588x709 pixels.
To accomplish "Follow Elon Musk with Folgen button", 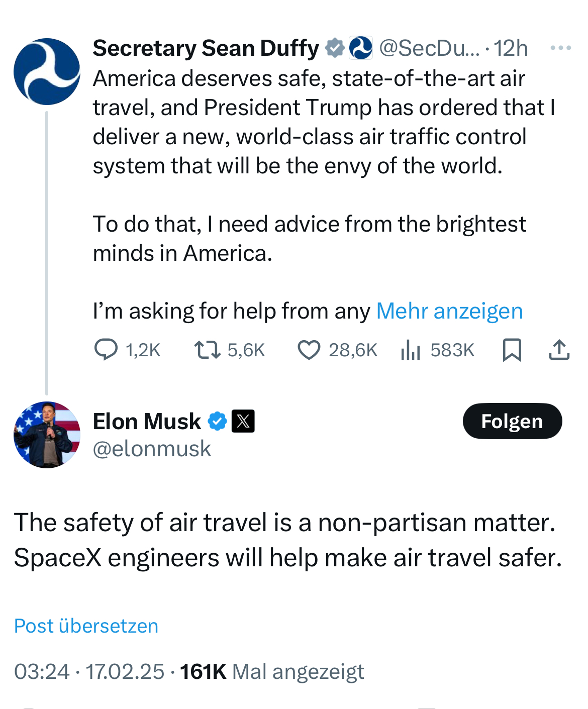I will (x=512, y=421).
